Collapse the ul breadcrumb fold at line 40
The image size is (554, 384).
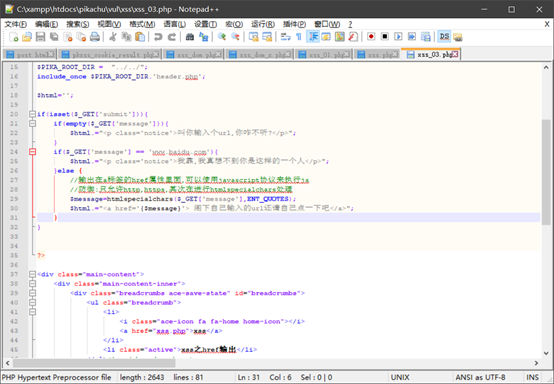click(x=33, y=302)
